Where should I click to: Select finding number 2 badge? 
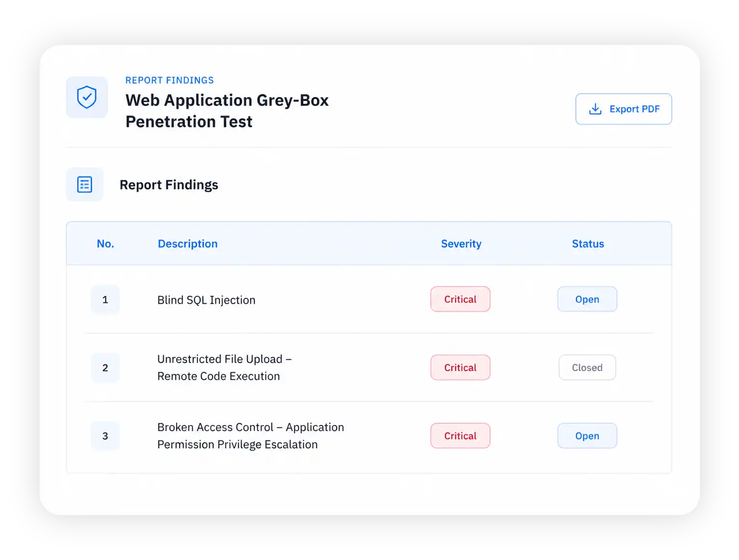point(105,368)
